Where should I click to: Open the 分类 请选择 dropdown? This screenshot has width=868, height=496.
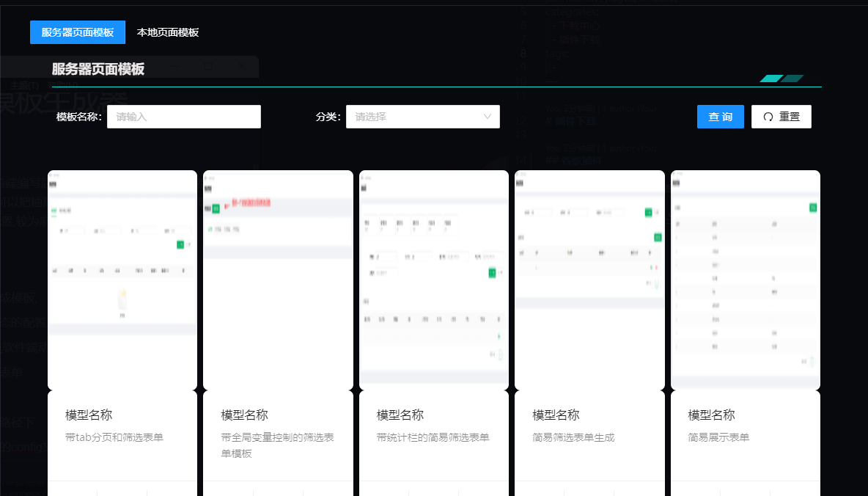click(423, 117)
